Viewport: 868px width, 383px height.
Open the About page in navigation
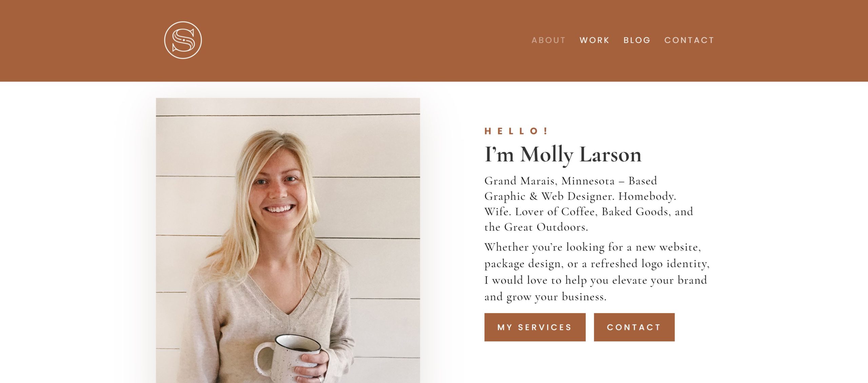(549, 40)
